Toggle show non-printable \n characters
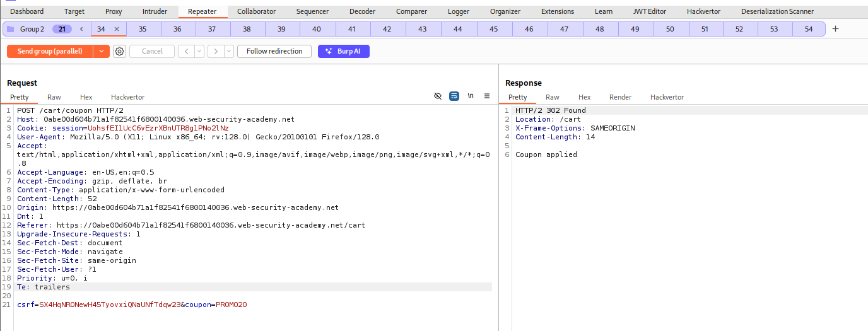Screen dimensions: 868x331 tap(471, 96)
